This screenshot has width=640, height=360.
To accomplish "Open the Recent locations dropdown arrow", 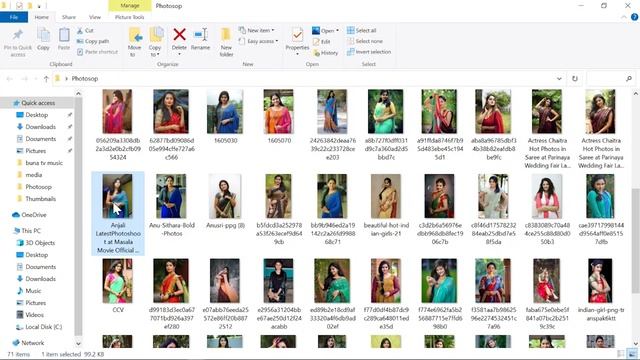I will pyautogui.click(x=36, y=79).
